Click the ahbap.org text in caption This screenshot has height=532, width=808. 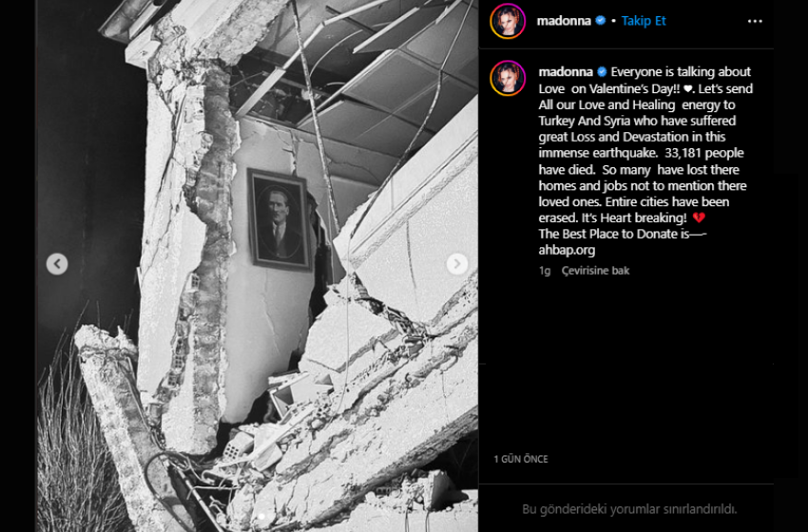pyautogui.click(x=567, y=250)
